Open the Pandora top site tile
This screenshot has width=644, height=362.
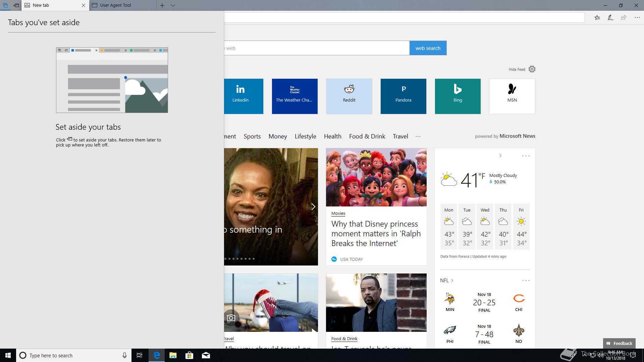point(403,97)
